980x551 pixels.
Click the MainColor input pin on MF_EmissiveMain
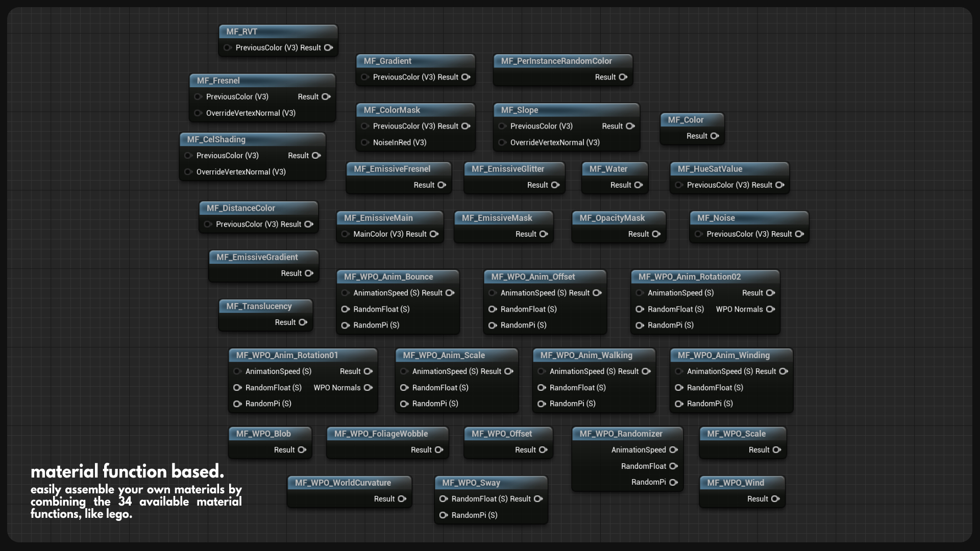pos(347,234)
